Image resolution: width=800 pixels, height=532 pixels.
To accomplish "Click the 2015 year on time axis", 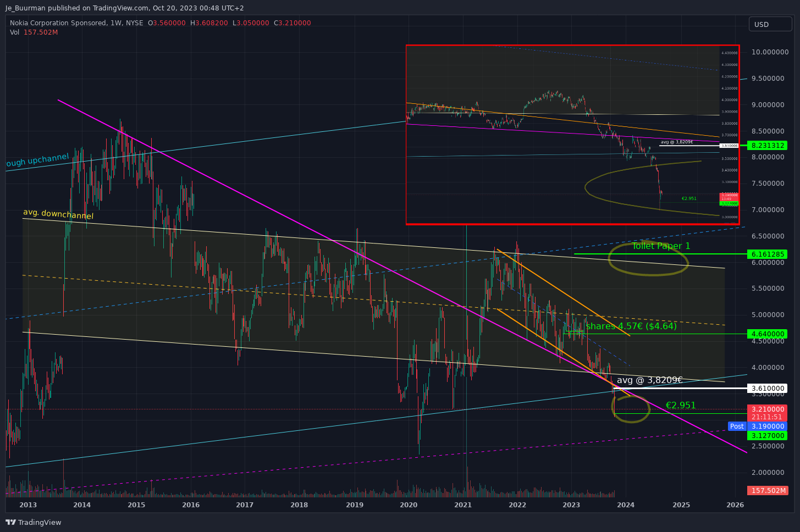I will (136, 505).
